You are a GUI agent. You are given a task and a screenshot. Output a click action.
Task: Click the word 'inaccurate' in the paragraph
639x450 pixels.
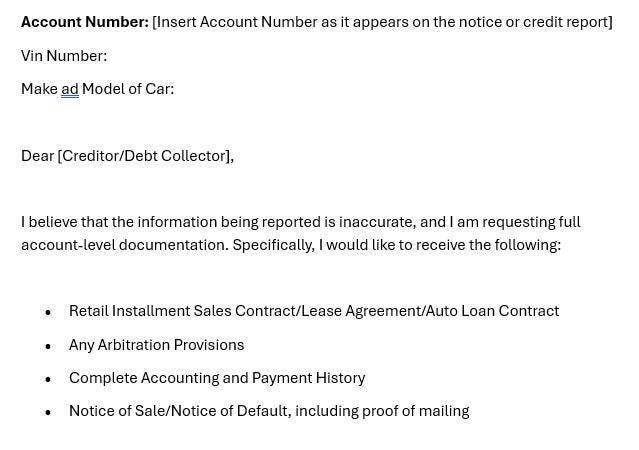point(377,222)
